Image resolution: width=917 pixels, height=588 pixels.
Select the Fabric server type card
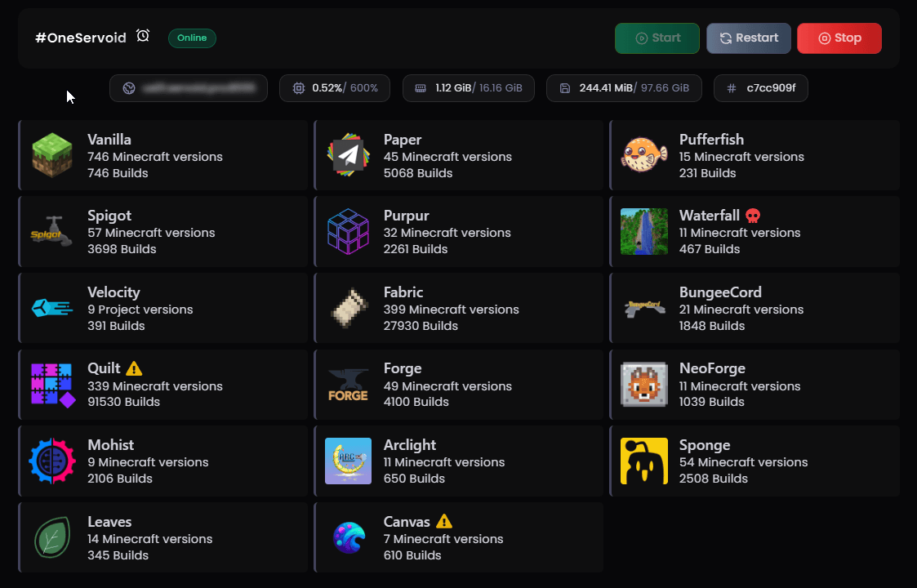458,309
